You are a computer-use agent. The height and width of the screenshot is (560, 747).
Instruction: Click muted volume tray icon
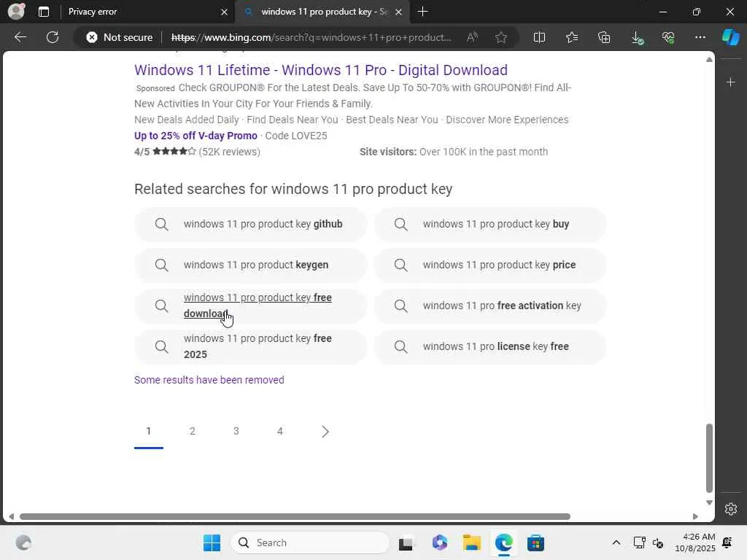(658, 542)
